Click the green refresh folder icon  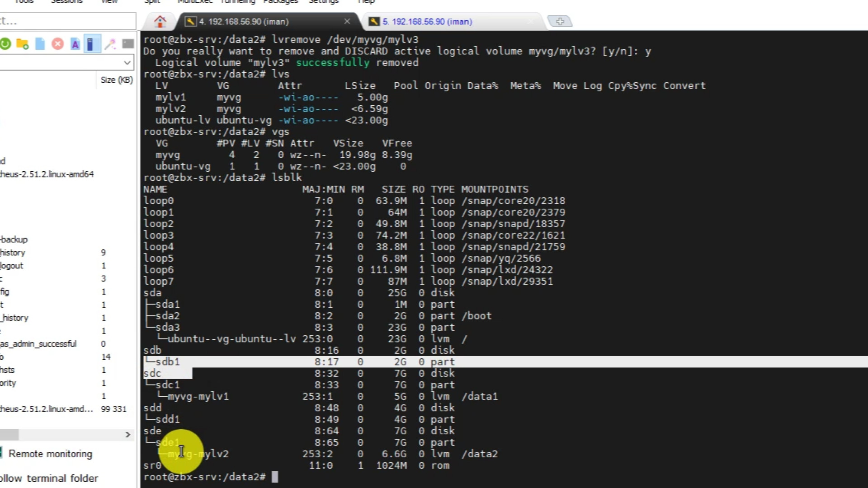(x=5, y=44)
